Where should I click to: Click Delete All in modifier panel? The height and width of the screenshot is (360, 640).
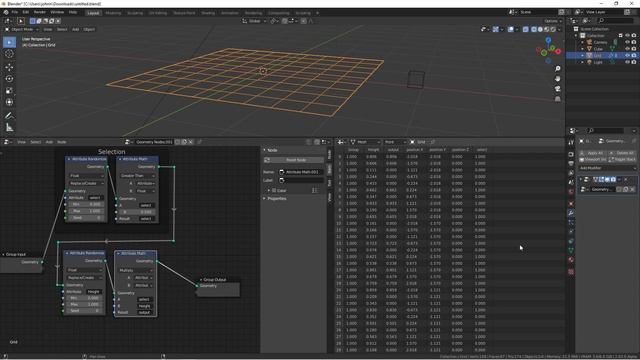[622, 153]
